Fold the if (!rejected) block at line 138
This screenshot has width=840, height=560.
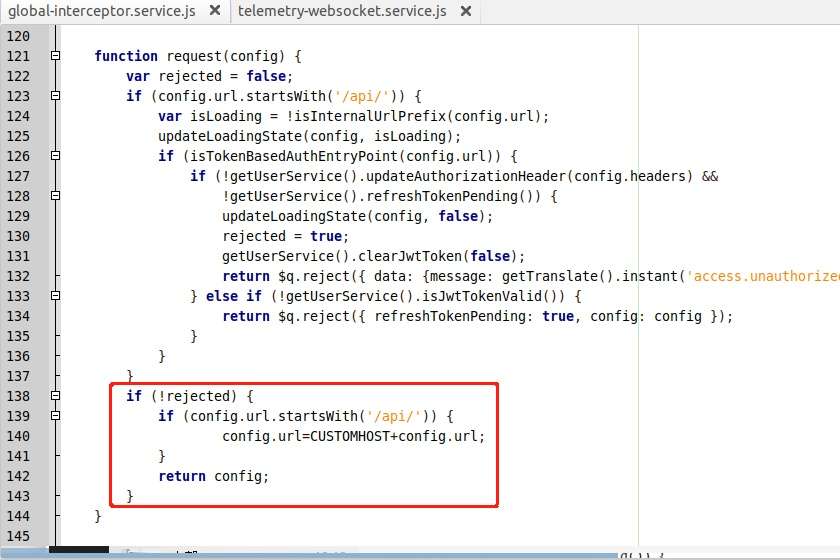(55, 395)
